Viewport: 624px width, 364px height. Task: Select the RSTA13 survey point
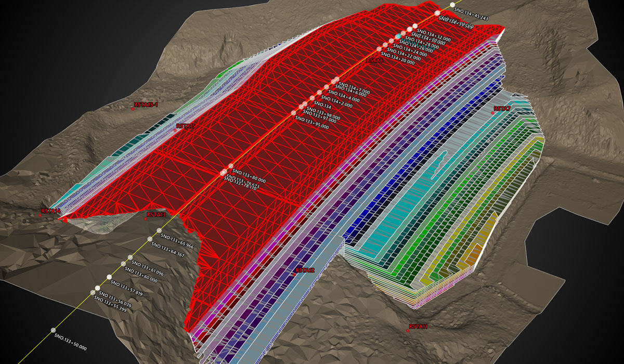pos(146,218)
